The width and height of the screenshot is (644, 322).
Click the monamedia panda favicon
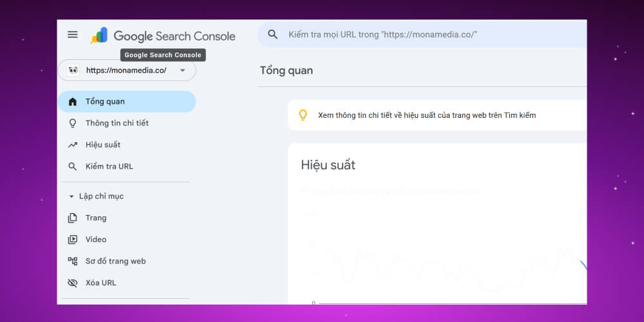(73, 70)
